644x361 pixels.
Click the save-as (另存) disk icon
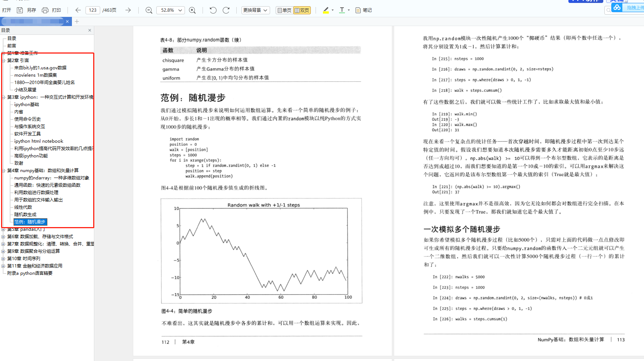(20, 10)
